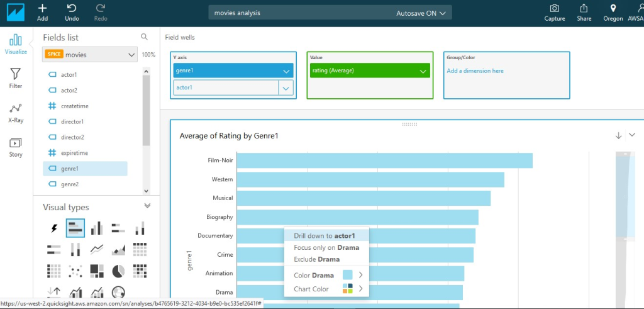Image resolution: width=644 pixels, height=309 pixels.
Task: Click the Undo arrow icon
Action: [72, 8]
